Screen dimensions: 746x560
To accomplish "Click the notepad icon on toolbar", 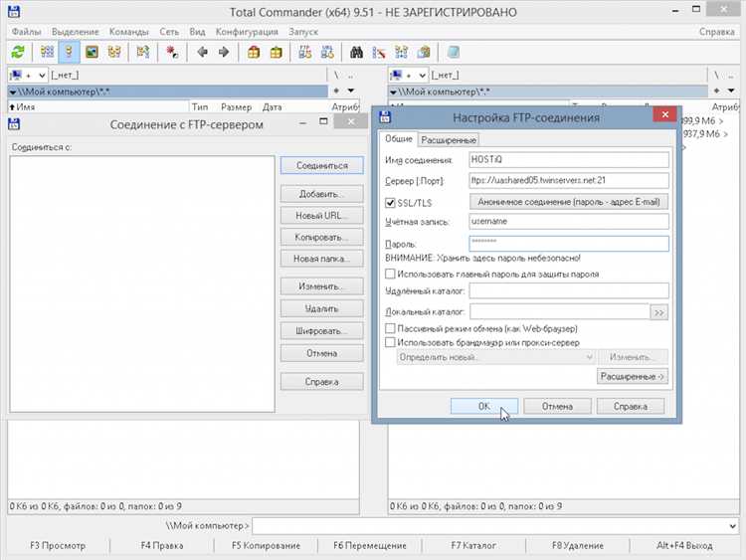I will coord(453,52).
